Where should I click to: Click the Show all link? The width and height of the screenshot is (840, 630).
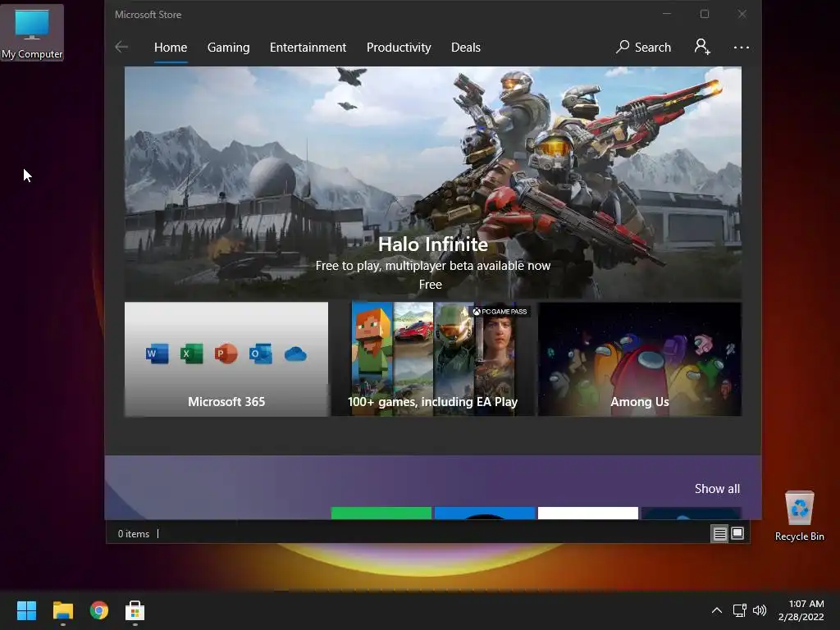pos(717,489)
